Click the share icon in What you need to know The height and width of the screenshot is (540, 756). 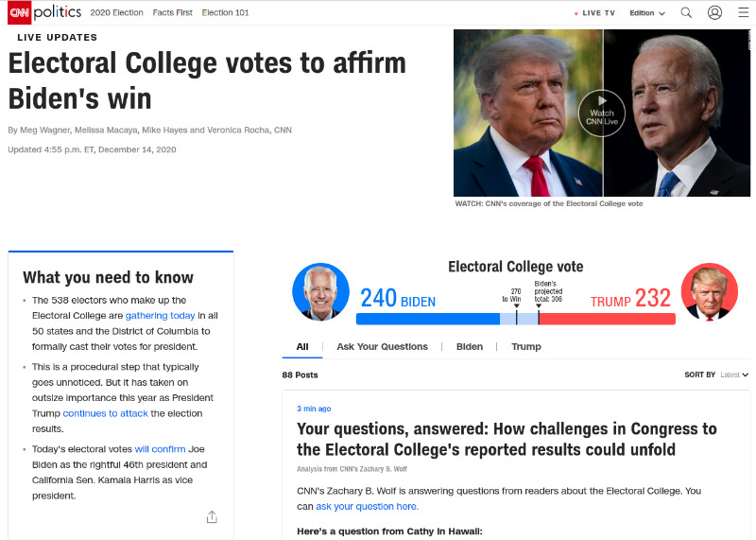coord(212,517)
